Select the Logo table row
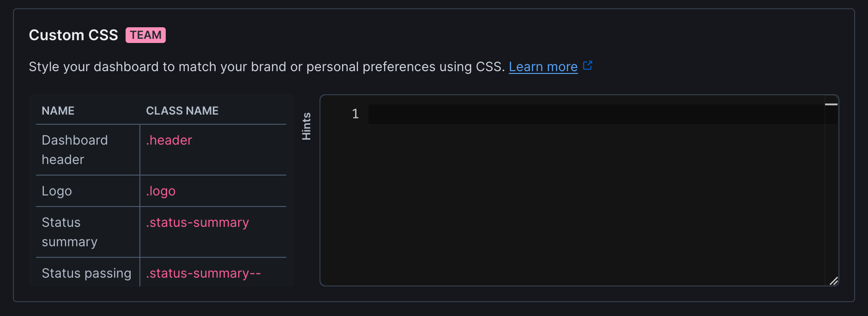868x316 pixels. pos(88,191)
